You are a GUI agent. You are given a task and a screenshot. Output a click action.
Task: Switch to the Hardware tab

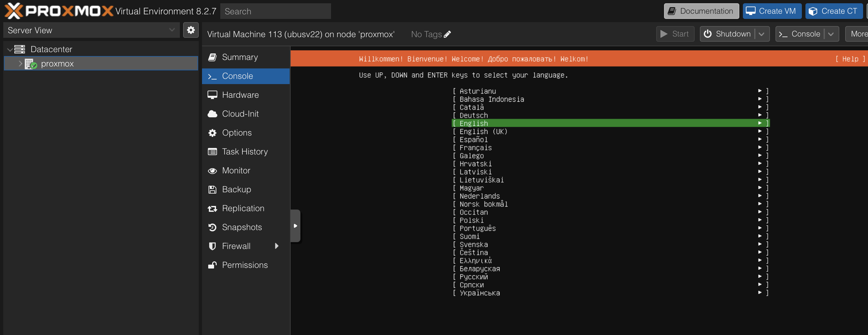pos(246,95)
